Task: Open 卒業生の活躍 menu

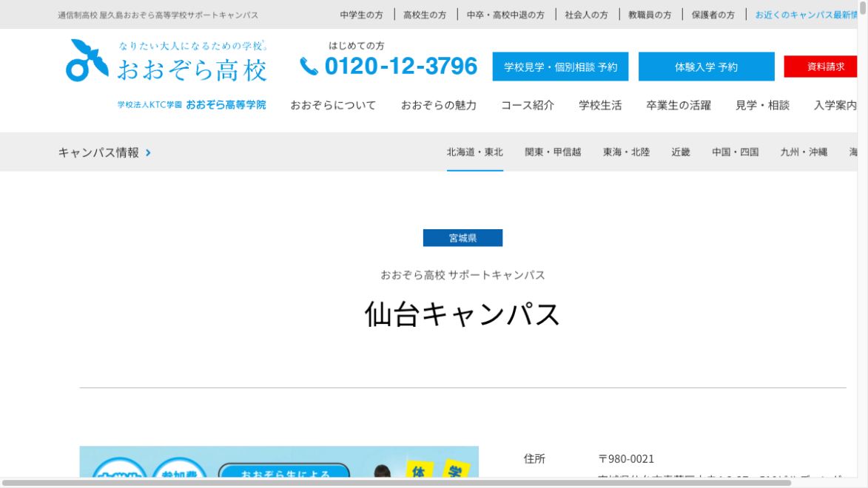Action: [679, 105]
